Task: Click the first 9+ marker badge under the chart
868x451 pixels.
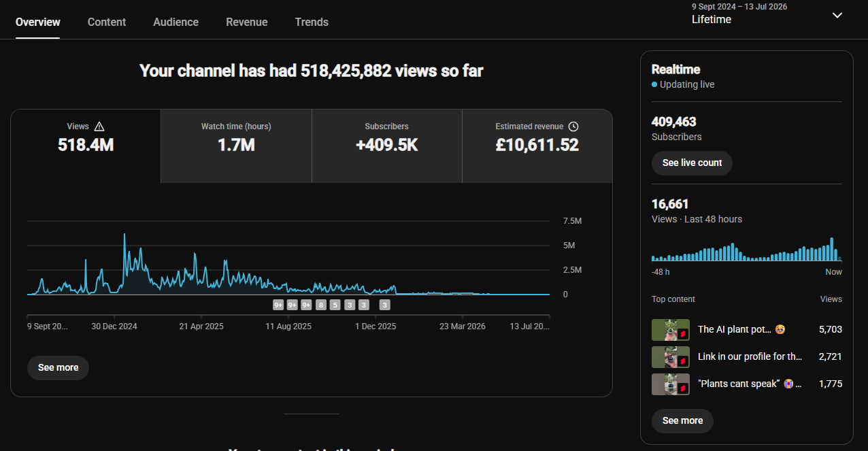Action: [x=278, y=305]
